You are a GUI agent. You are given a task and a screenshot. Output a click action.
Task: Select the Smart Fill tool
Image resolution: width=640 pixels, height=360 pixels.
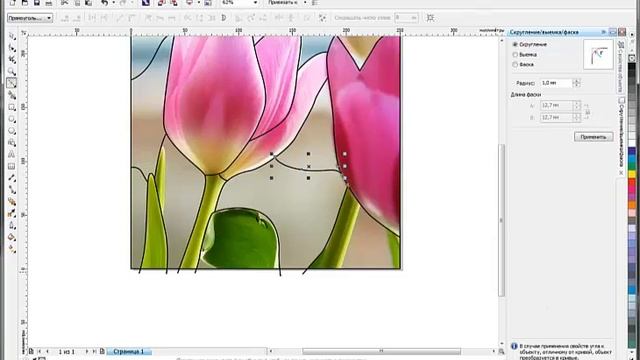[x=12, y=95]
